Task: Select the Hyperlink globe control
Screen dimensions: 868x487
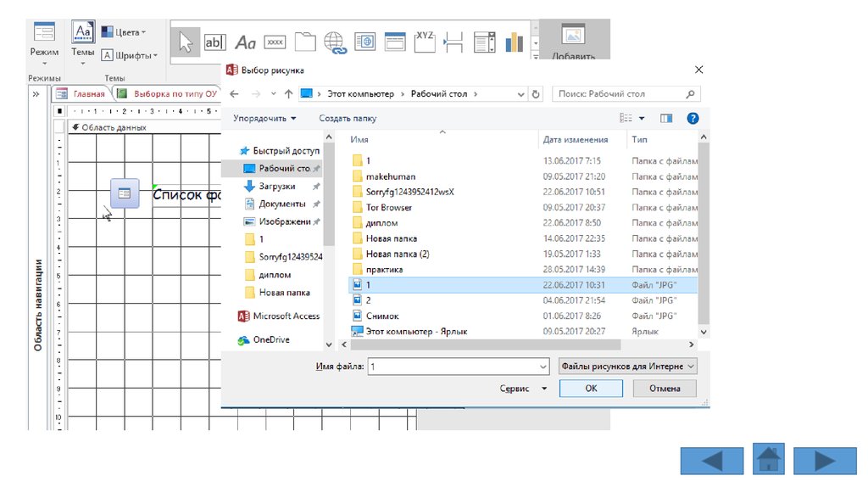Action: coord(335,42)
